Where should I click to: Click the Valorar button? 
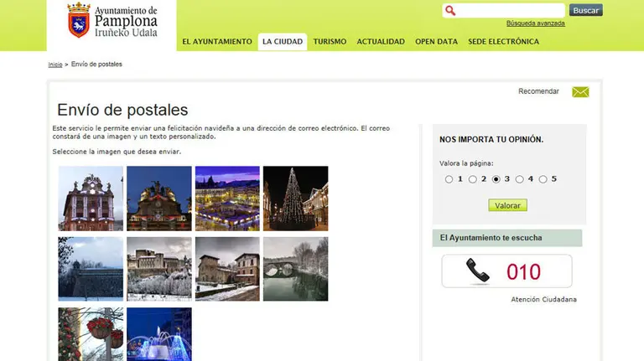coord(507,205)
